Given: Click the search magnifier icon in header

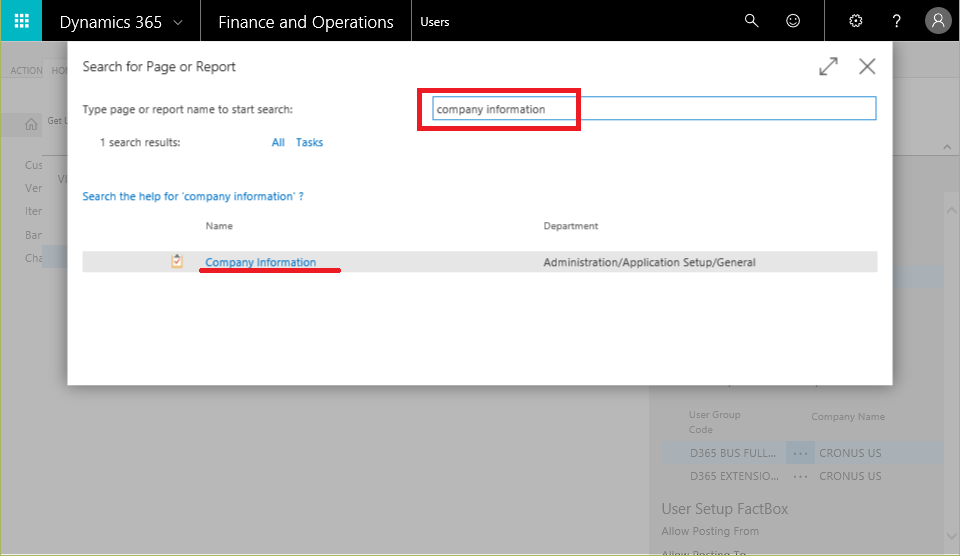Looking at the screenshot, I should (x=752, y=21).
